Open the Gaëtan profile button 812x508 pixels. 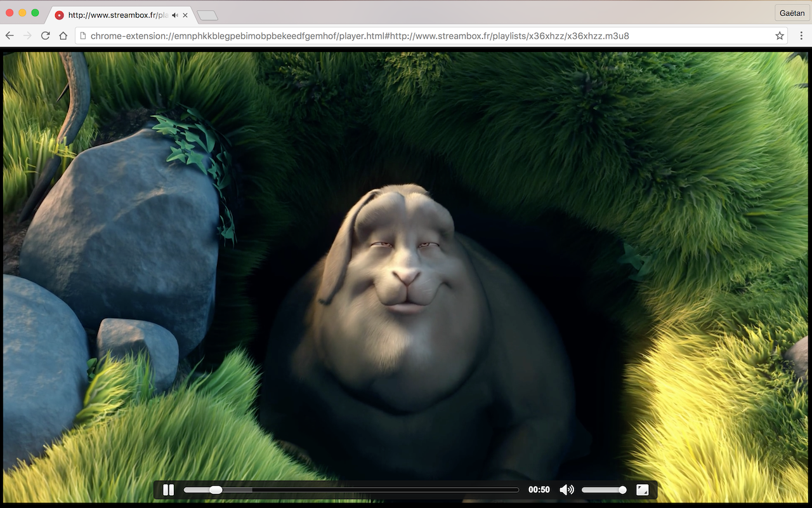792,13
